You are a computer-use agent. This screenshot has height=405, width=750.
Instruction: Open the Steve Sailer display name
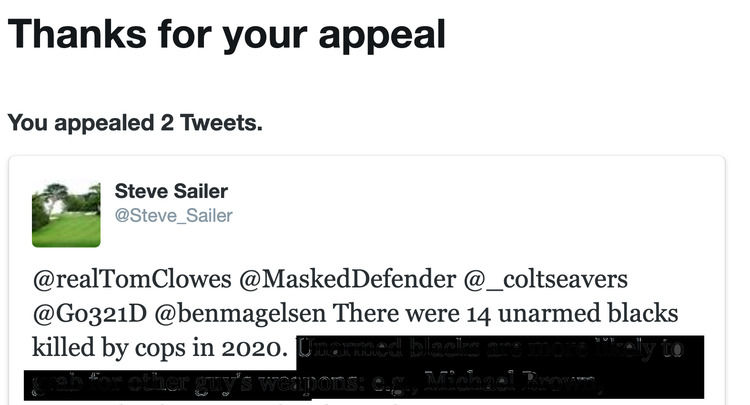(171, 191)
